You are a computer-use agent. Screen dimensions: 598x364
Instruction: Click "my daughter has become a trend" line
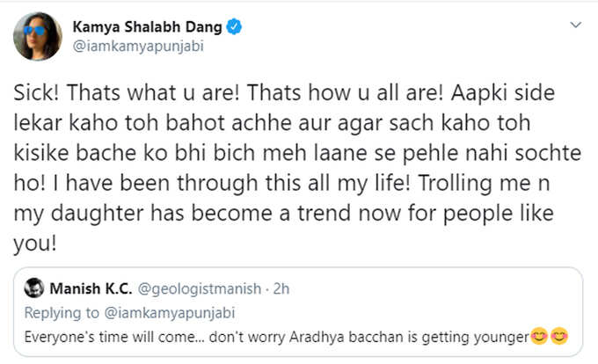click(x=182, y=213)
